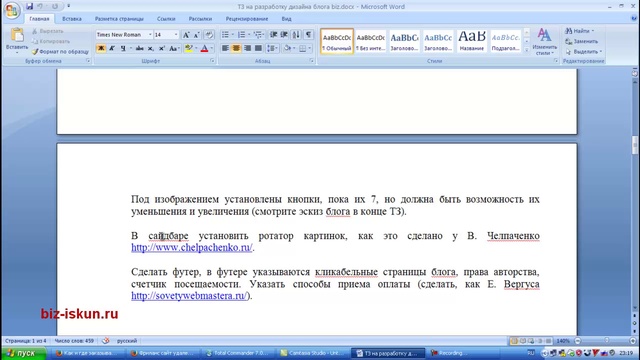
Task: Align text right
Action: (x=247, y=48)
